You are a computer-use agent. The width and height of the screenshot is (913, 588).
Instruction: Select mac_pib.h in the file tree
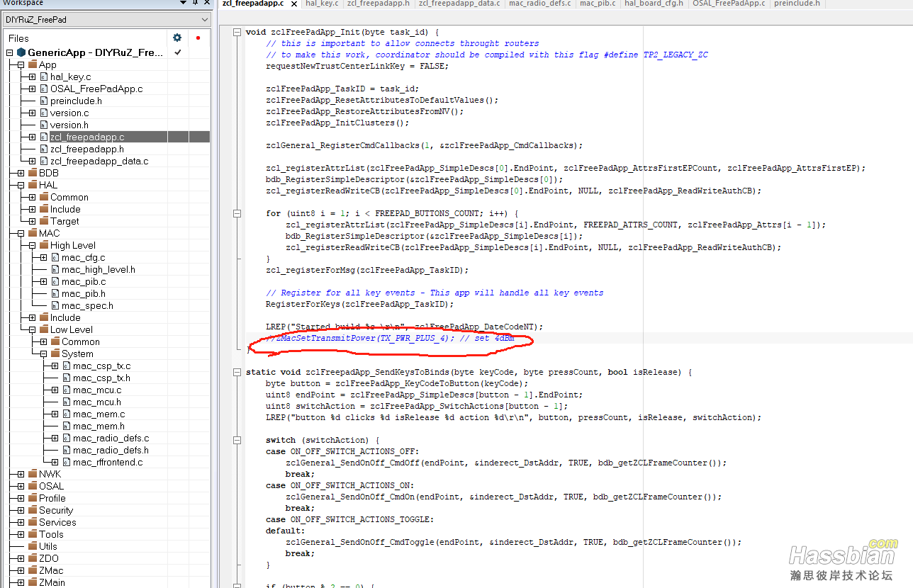(84, 293)
